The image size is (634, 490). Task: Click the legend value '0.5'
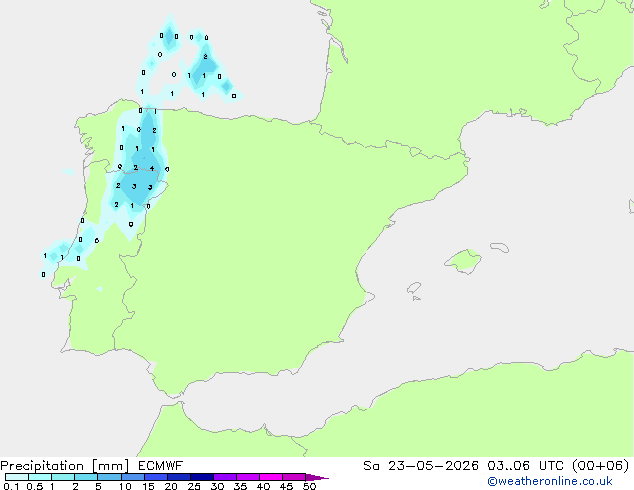tap(35, 486)
